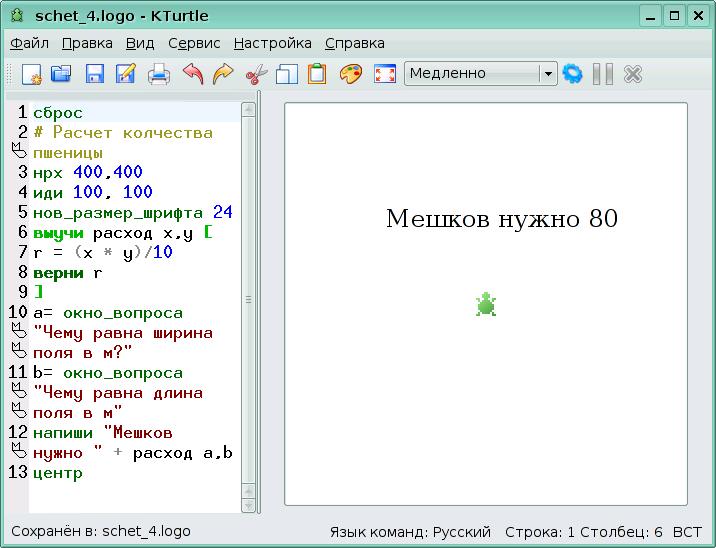Undo the last edit with the red arrow
Viewport: 716px width, 548px height.
click(x=192, y=74)
